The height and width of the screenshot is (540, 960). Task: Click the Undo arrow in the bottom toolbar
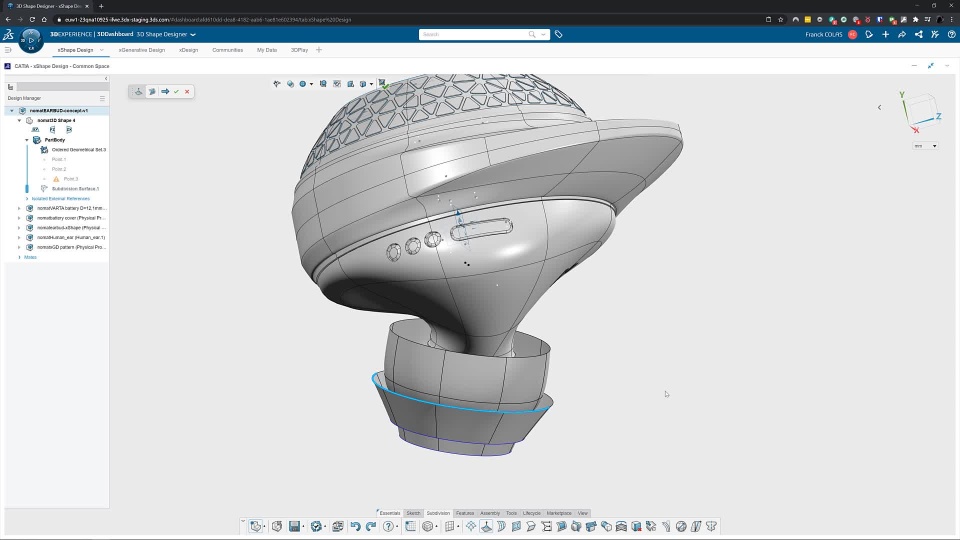[355, 526]
